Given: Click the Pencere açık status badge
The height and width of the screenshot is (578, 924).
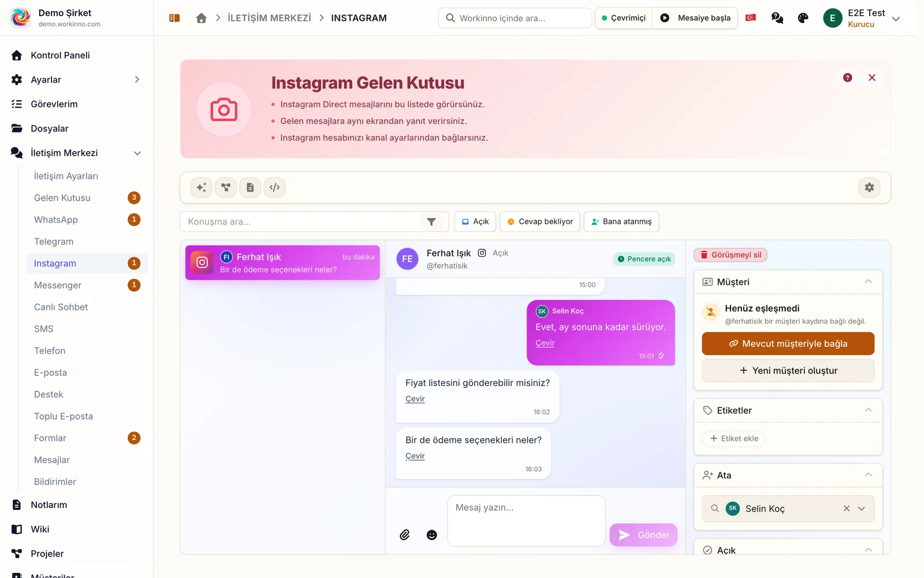Looking at the screenshot, I should click(x=644, y=259).
